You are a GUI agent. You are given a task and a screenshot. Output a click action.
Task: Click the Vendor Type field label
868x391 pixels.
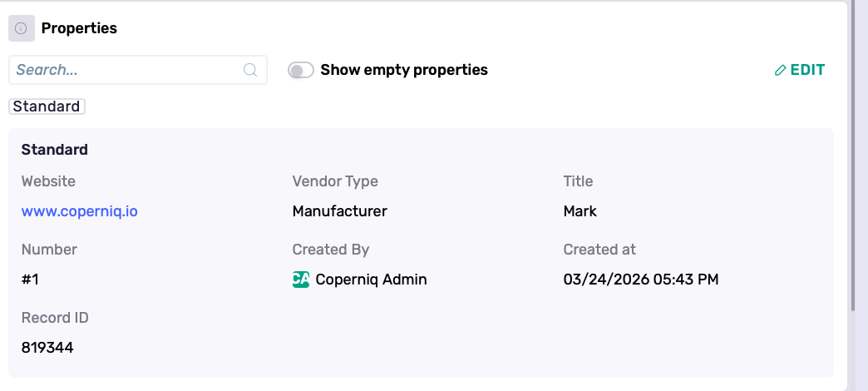(x=335, y=181)
